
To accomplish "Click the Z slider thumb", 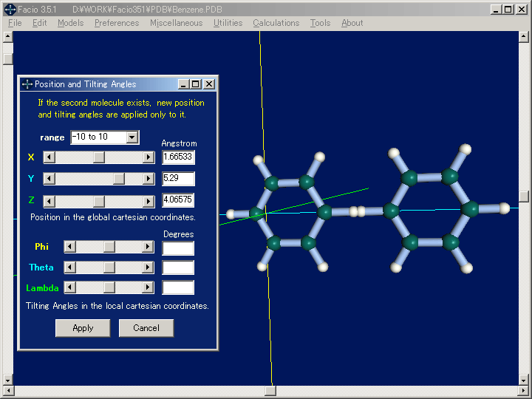I will [x=99, y=201].
